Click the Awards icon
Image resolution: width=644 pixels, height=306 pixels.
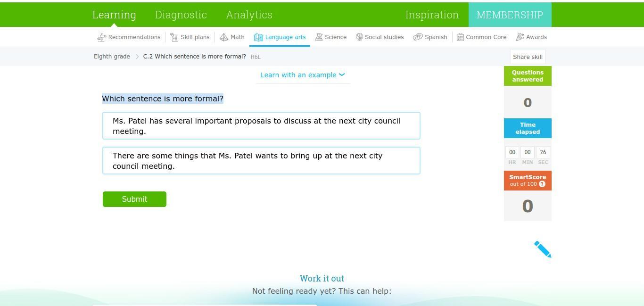pos(520,37)
